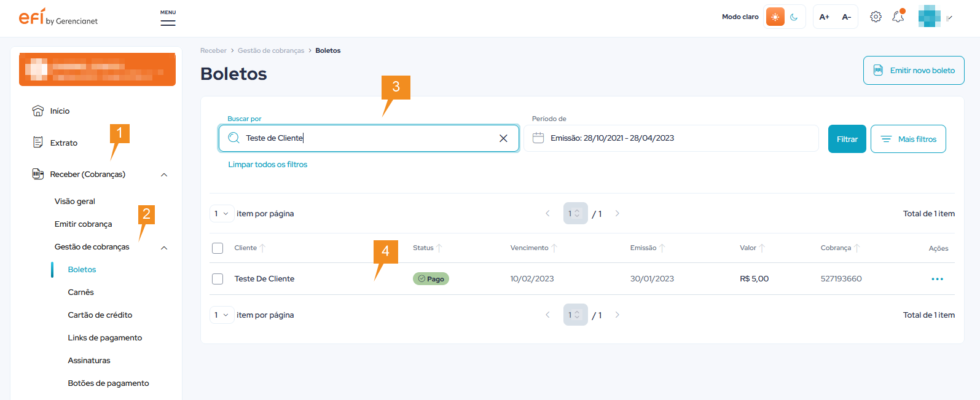This screenshot has height=400, width=980.
Task: Click Limpar todos os filtros link
Action: point(268,165)
